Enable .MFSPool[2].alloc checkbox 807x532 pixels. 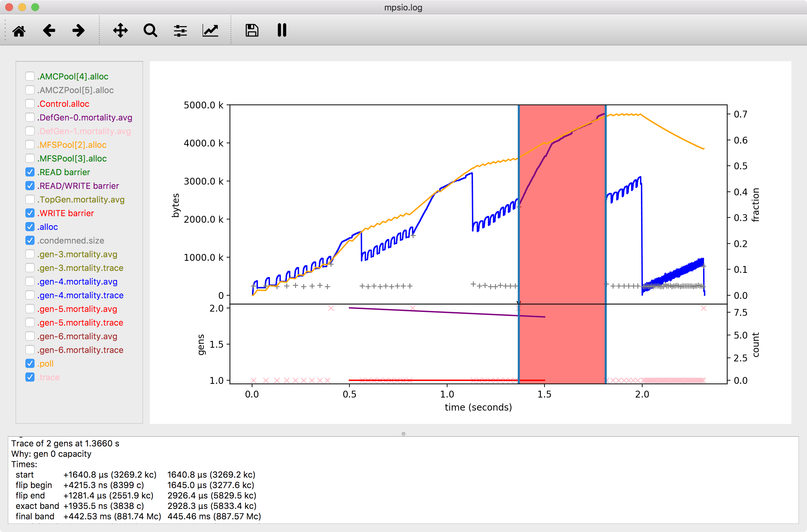click(30, 145)
